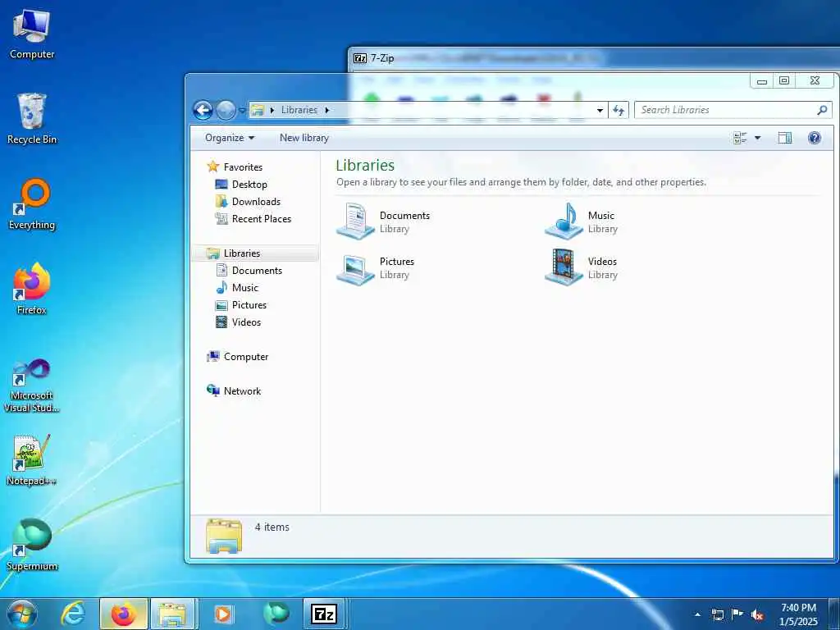The height and width of the screenshot is (630, 840).
Task: Switch to 7-Zip on the taskbar
Action: 324,614
